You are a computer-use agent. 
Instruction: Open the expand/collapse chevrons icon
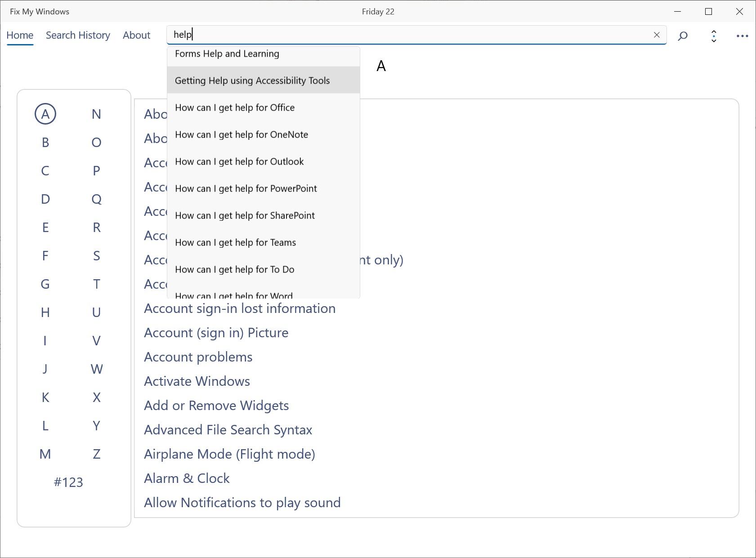714,36
